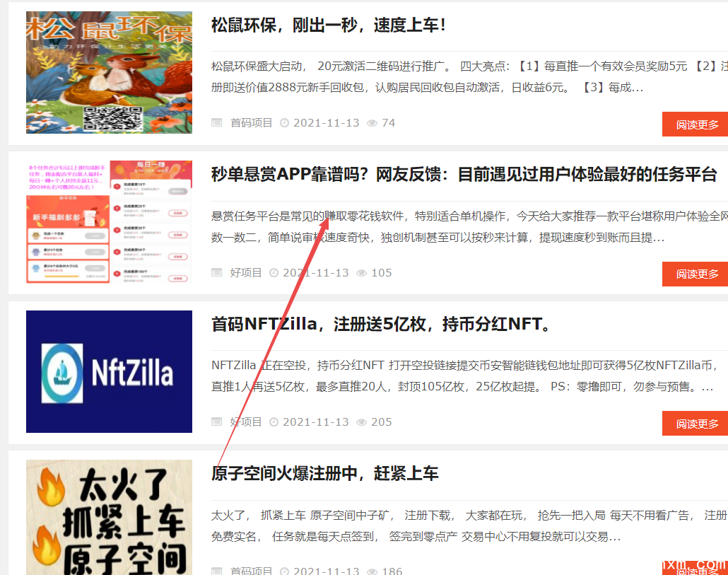The image size is (728, 575).
Task: Click 2021-11-13 date on NFTZilla article
Action: 316,422
